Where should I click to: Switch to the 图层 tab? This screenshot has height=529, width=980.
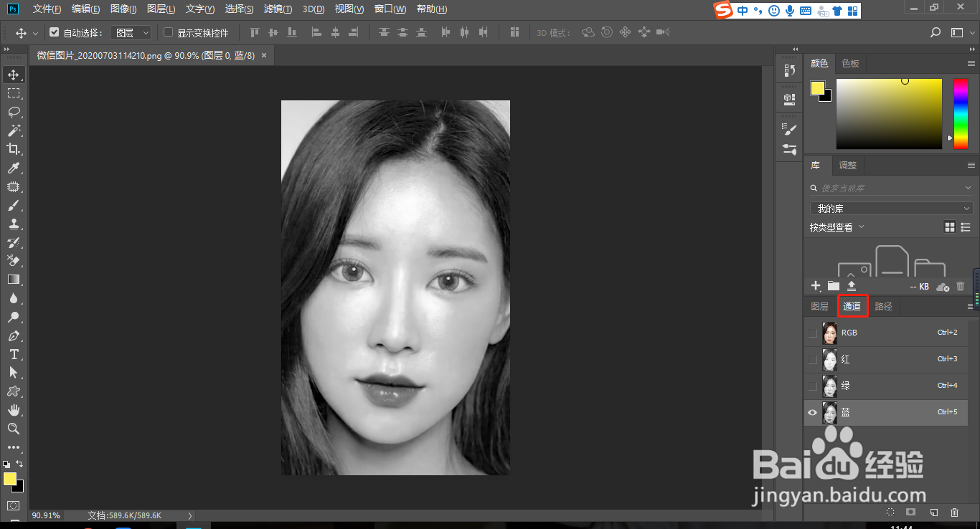click(819, 307)
